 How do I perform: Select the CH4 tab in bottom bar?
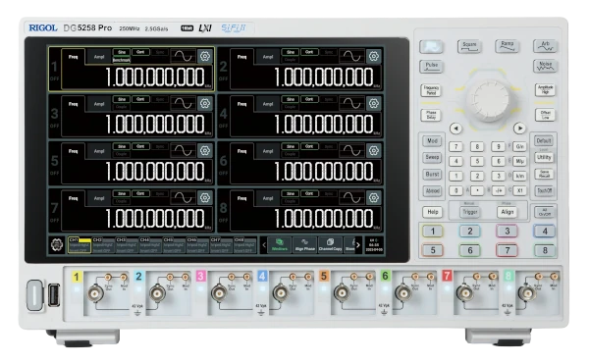150,245
